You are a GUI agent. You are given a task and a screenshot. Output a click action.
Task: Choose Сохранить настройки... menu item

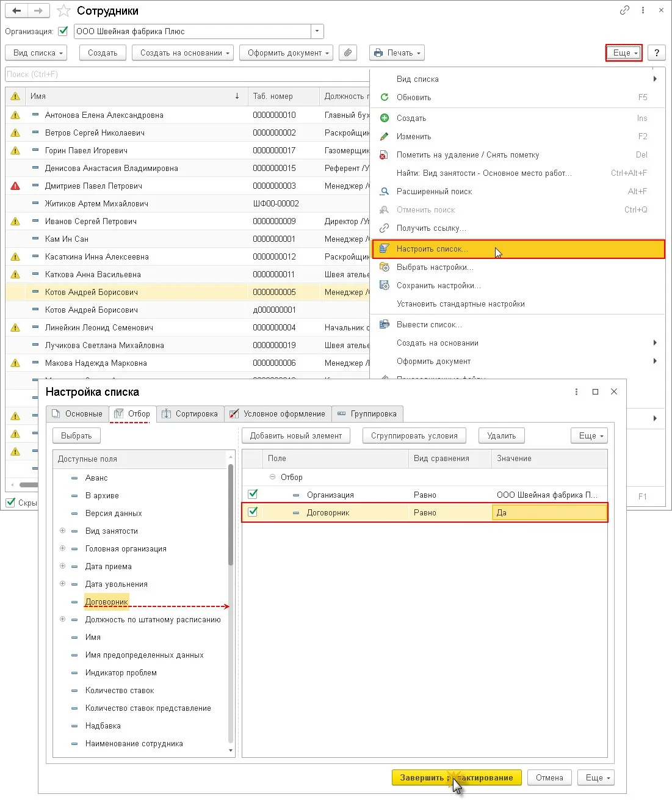518,285
